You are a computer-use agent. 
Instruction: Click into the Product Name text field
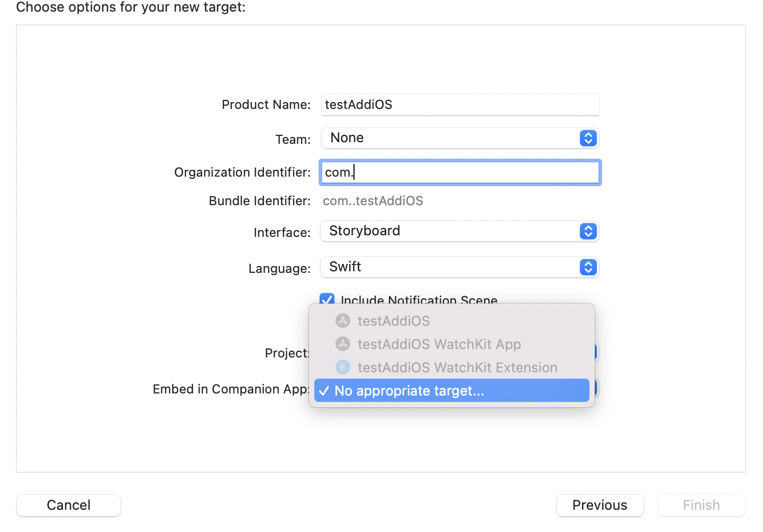coord(460,105)
